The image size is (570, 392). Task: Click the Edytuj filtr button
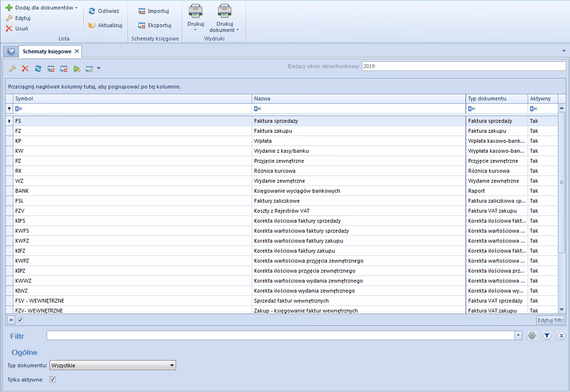tap(550, 320)
